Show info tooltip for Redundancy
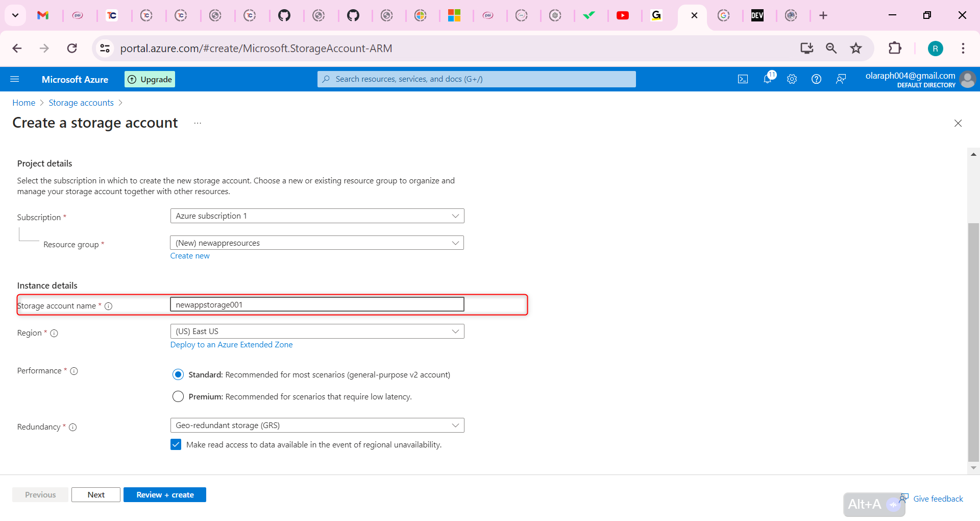 point(73,427)
